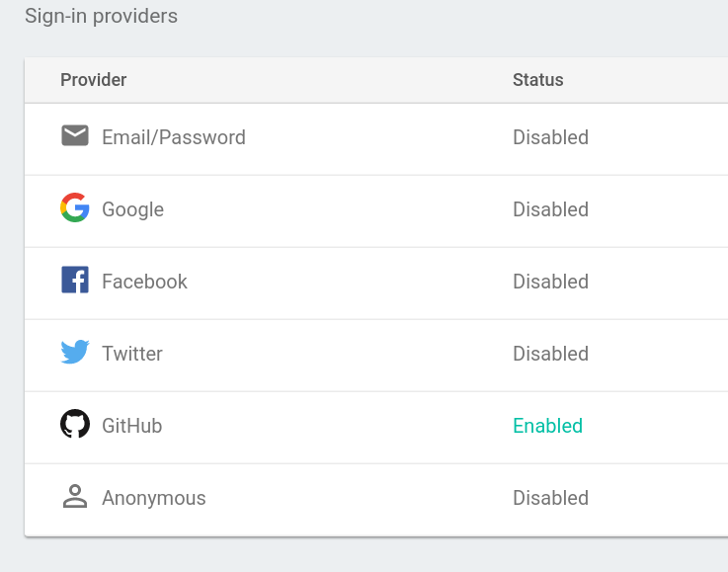Screen dimensions: 728x572
Task: Click the GitHub octocat icon
Action: pos(75,425)
